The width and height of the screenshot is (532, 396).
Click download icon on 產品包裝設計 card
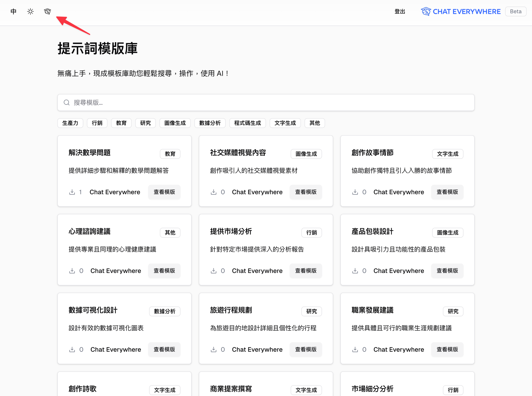355,271
